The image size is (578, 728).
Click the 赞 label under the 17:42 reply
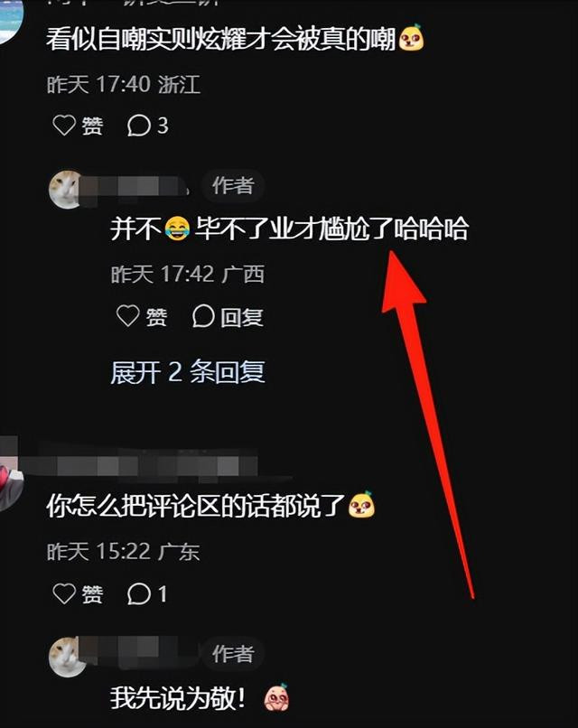click(x=156, y=317)
